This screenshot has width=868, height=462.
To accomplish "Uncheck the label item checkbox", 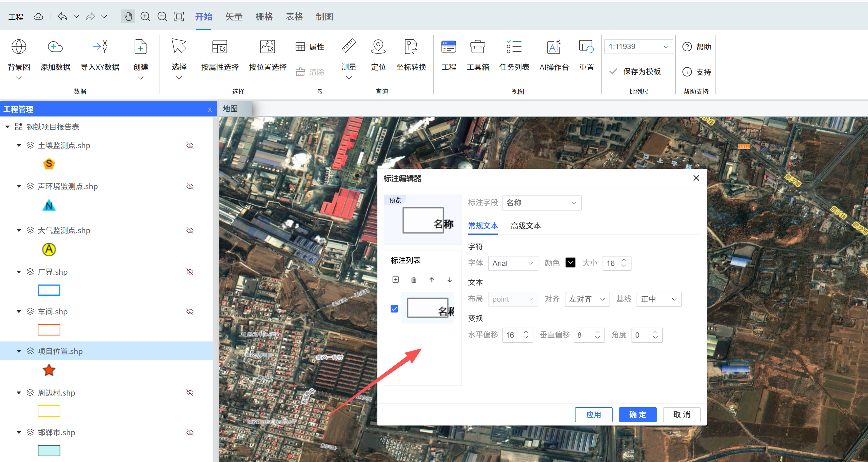I will pyautogui.click(x=394, y=308).
